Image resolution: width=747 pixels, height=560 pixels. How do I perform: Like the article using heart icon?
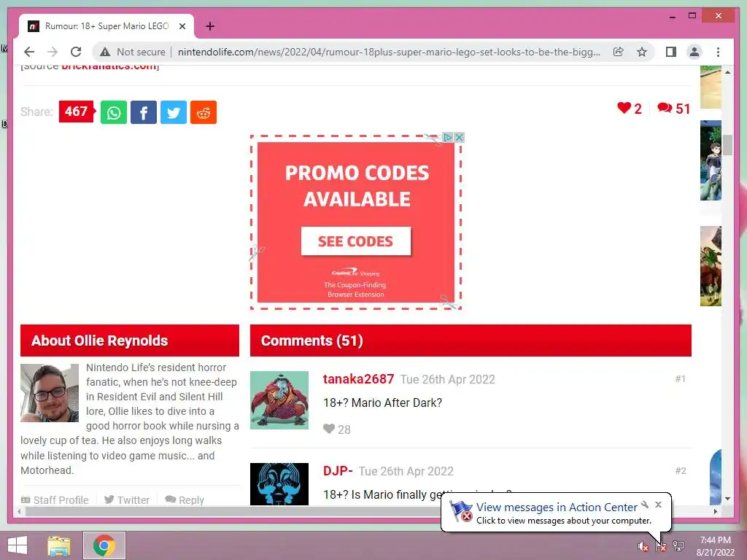click(629, 109)
